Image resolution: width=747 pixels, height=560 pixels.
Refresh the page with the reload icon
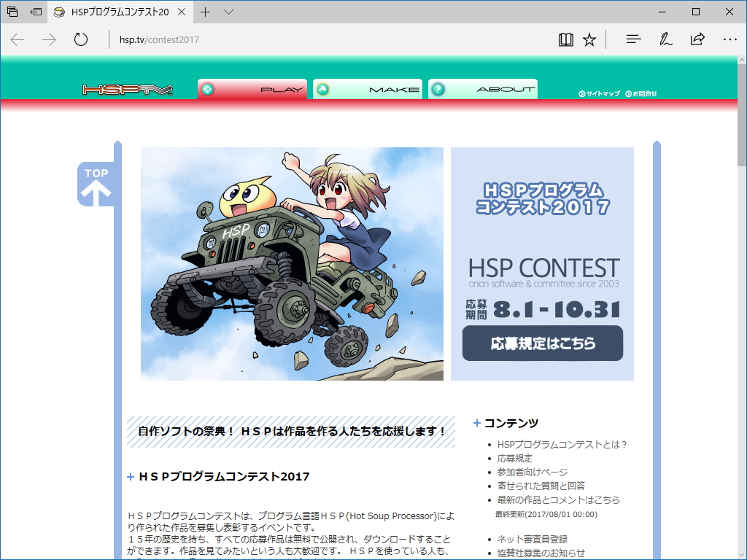click(80, 40)
